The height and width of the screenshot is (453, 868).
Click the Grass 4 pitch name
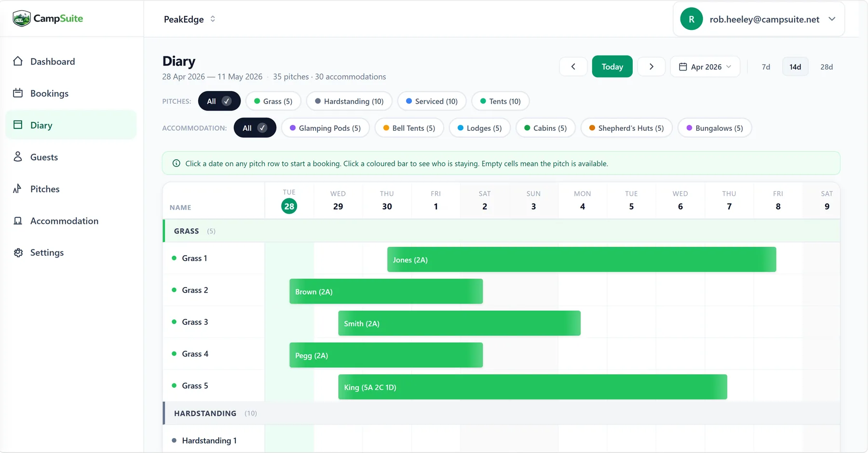tap(195, 354)
